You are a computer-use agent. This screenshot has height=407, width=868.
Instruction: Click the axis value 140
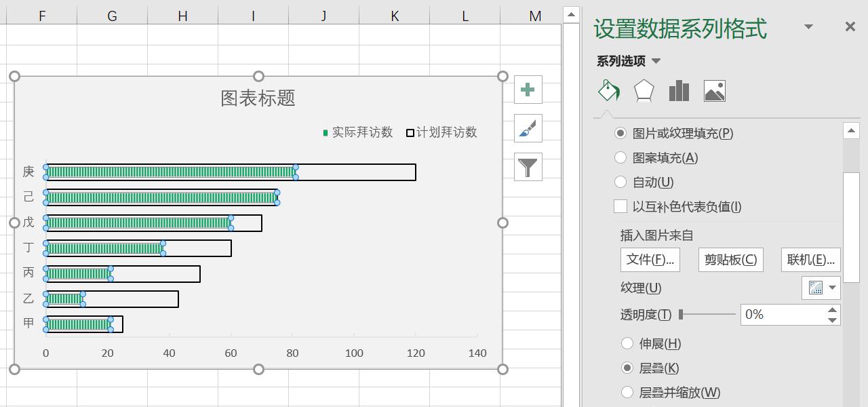[477, 353]
